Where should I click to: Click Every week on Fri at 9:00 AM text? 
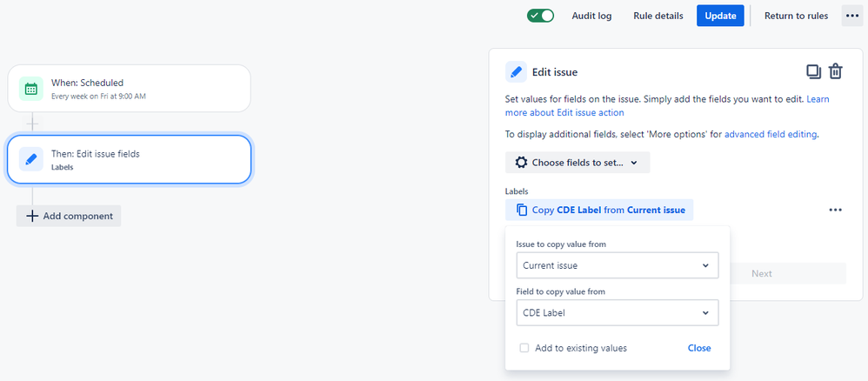coord(98,97)
